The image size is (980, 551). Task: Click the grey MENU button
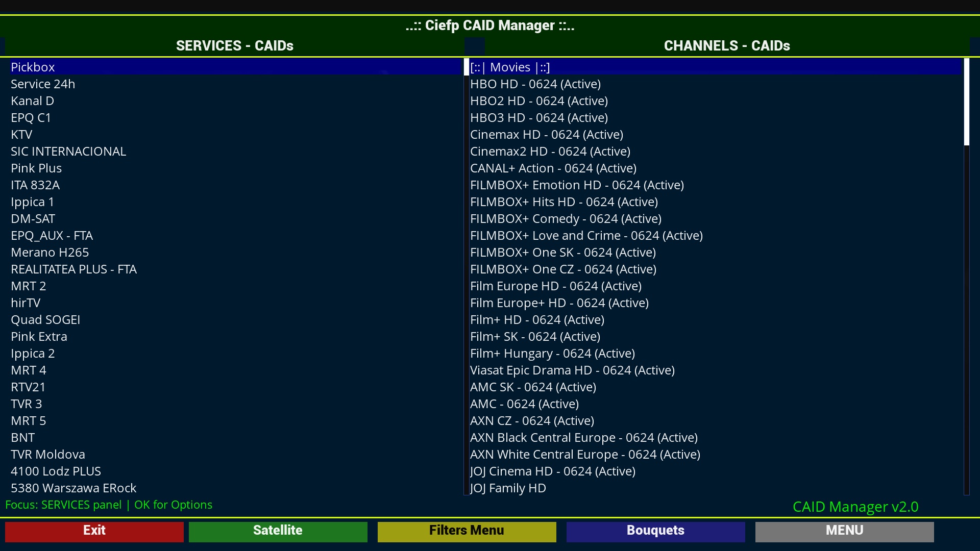coord(845,532)
